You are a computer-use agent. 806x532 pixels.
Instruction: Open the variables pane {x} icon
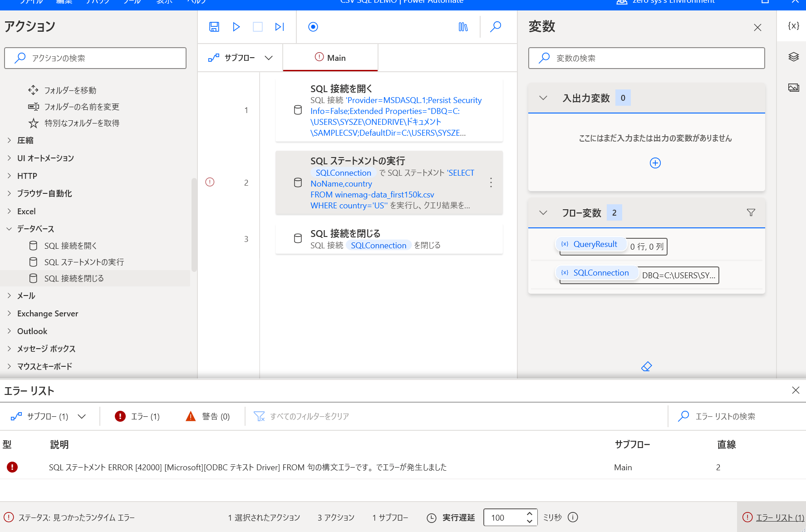pyautogui.click(x=794, y=26)
